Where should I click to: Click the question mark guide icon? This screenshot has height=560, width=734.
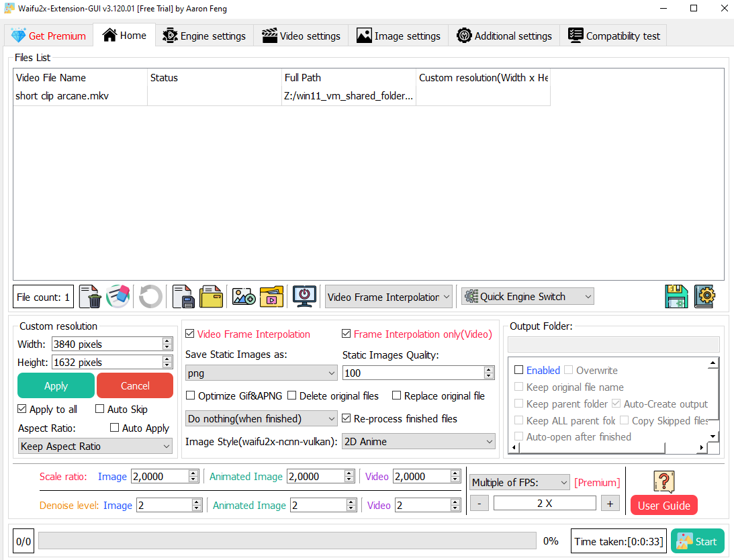pos(663,482)
